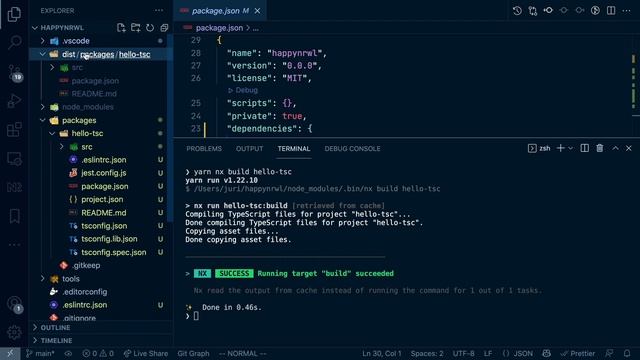
Task: Close the terminal panel
Action: pos(629,148)
